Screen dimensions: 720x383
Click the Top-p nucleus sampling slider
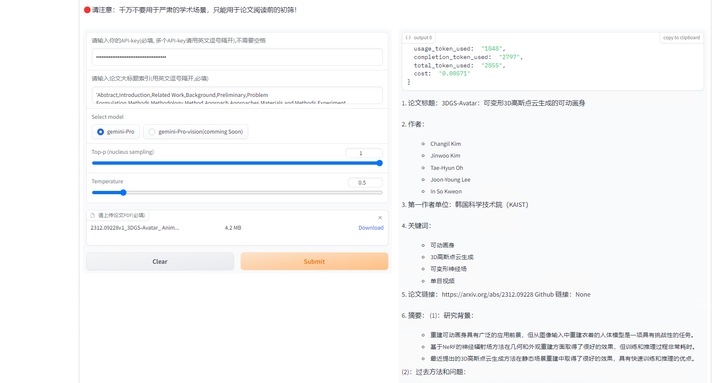coord(237,163)
